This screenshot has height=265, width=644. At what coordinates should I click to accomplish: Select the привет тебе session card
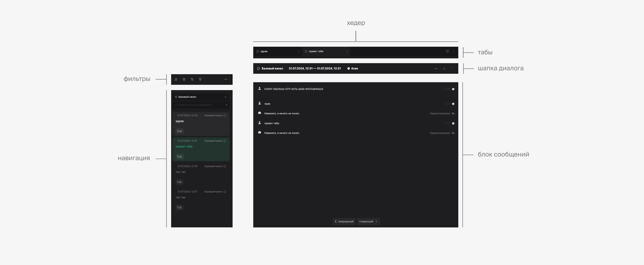click(201, 149)
